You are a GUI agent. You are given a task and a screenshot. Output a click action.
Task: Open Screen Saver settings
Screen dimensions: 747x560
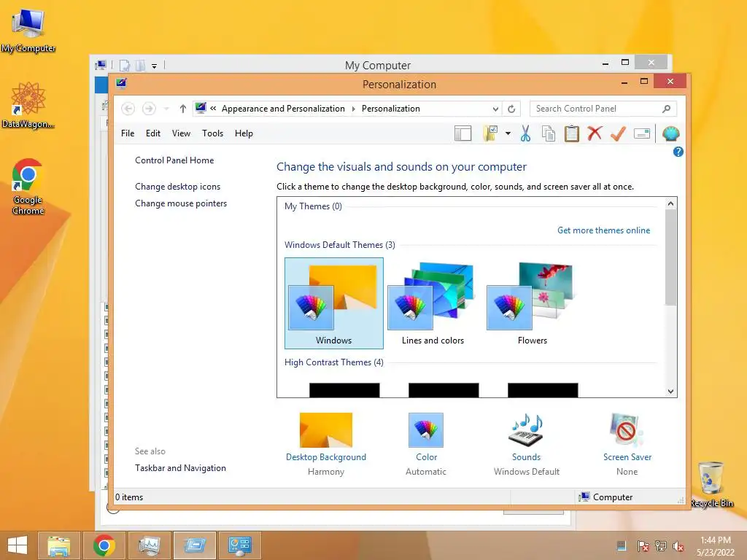(627, 444)
